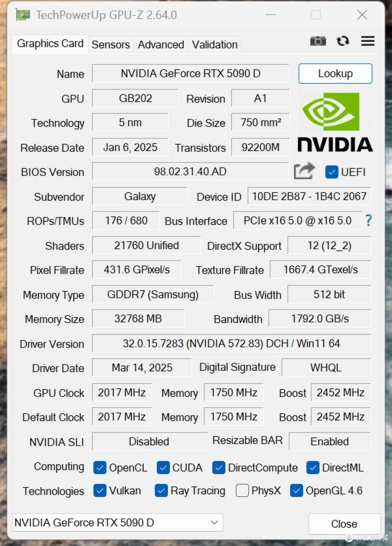Click the Default Clock row Memory 1750 MHz field
This screenshot has height=546, width=392.
pyautogui.click(x=234, y=417)
